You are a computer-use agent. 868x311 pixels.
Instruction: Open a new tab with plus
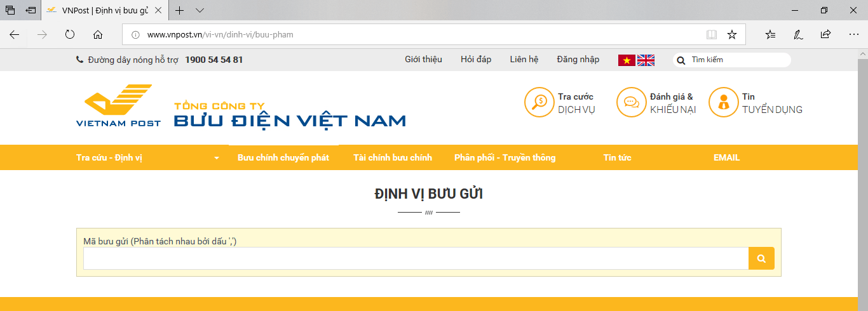[x=180, y=10]
